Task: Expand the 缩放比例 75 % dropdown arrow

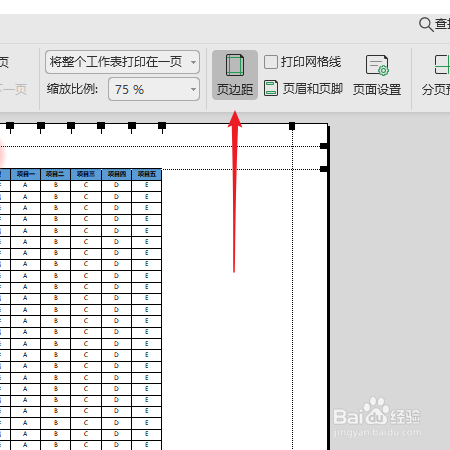Action: pos(193,89)
